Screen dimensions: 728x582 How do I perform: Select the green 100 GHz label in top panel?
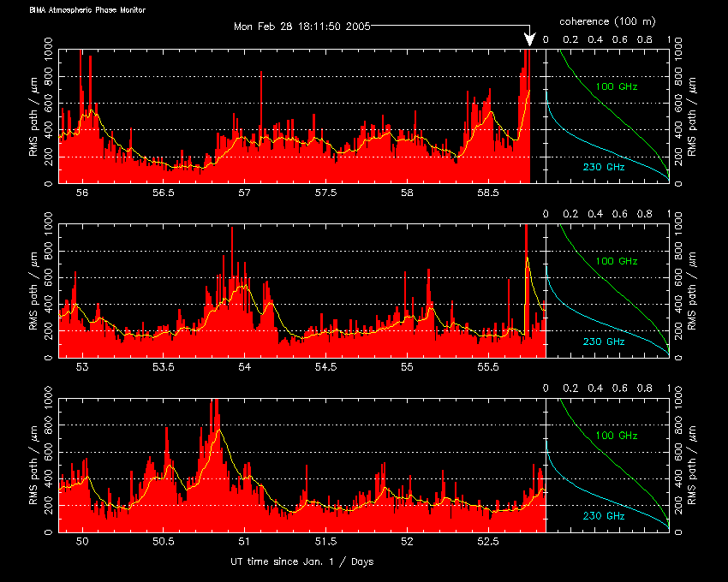coord(617,87)
